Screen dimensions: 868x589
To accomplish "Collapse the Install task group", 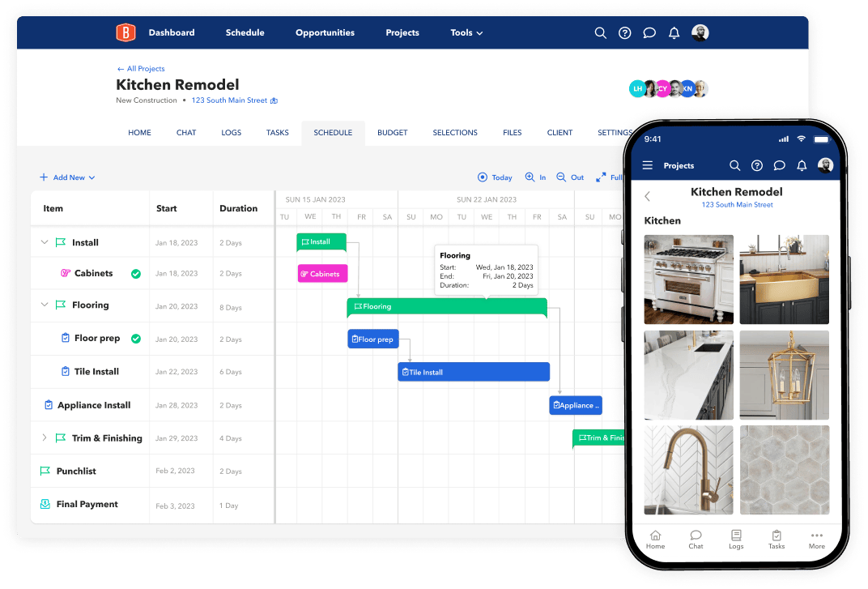I will [45, 241].
